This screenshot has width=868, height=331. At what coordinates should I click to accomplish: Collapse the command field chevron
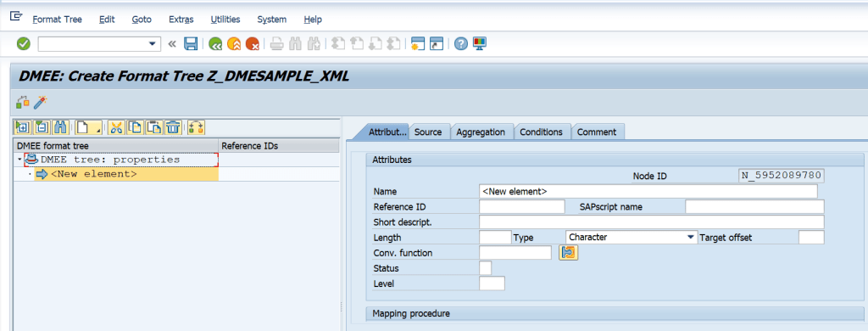coord(171,44)
